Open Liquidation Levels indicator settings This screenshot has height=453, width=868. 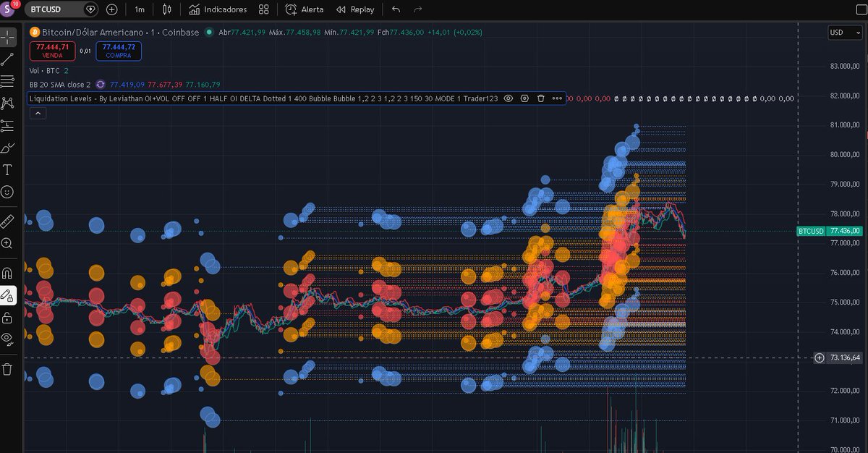point(524,98)
